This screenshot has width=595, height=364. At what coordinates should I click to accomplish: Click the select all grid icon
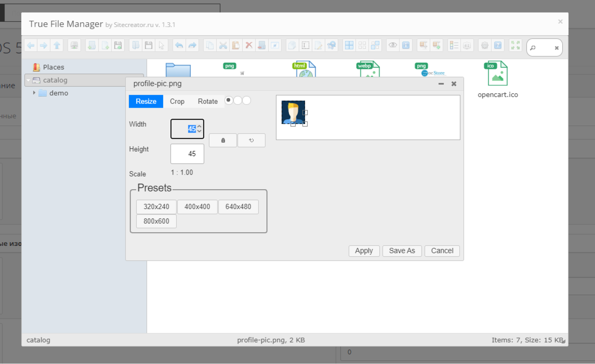coord(349,45)
